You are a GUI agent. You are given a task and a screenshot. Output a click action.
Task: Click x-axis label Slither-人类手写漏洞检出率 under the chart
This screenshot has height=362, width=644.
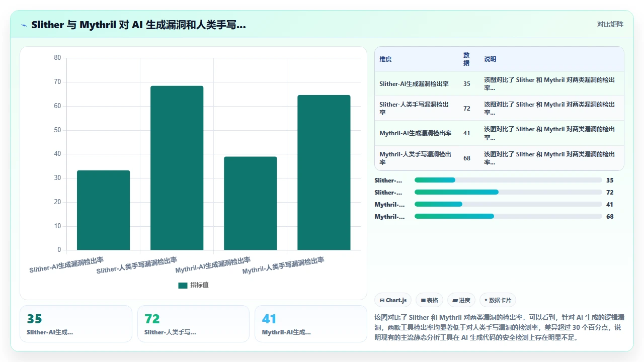tap(137, 265)
